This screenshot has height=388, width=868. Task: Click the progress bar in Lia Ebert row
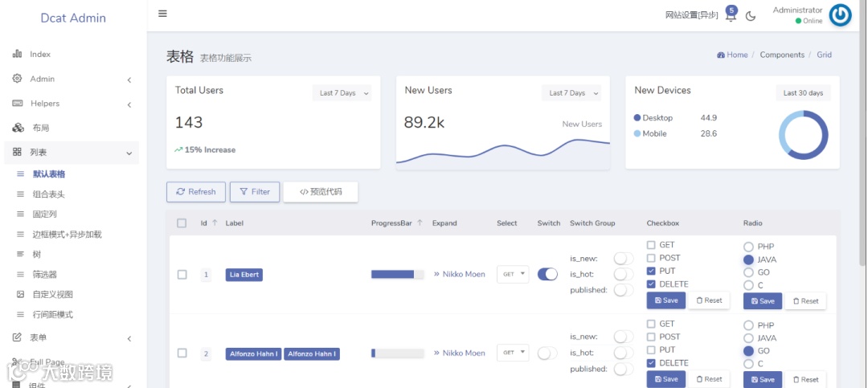[398, 274]
